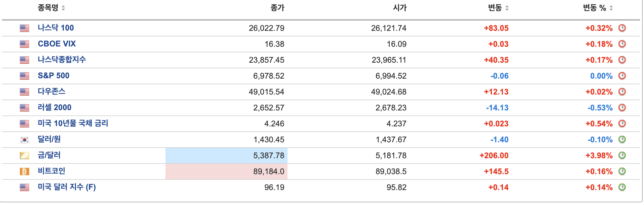Click the green clock icon for 금/달러
The height and width of the screenshot is (205, 644).
coord(622,155)
